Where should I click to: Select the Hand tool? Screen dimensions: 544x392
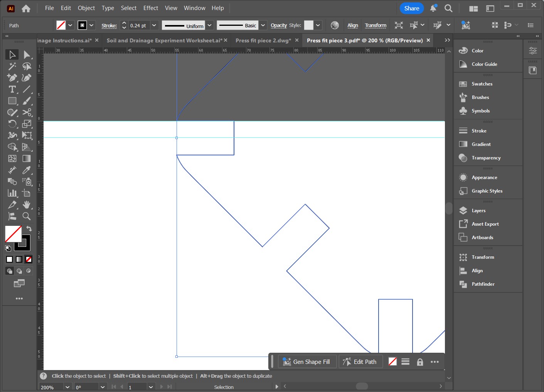pyautogui.click(x=27, y=205)
